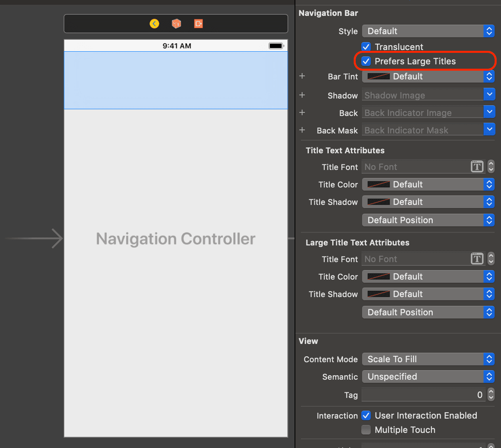Screen dimensions: 501x448
Task: Click plus icon beside Back Mask
Action: pyautogui.click(x=302, y=130)
